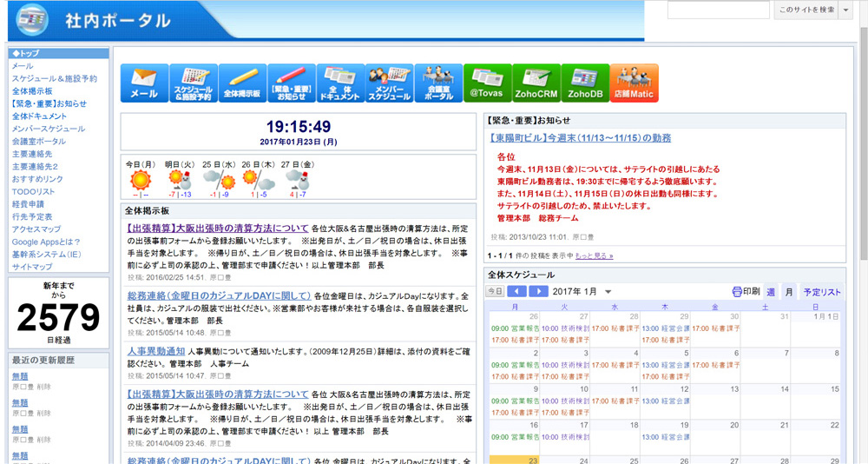This screenshot has height=464, width=868.
Task: Open 【東陽町ビル】今週末の勤務 notice link
Action: click(580, 138)
